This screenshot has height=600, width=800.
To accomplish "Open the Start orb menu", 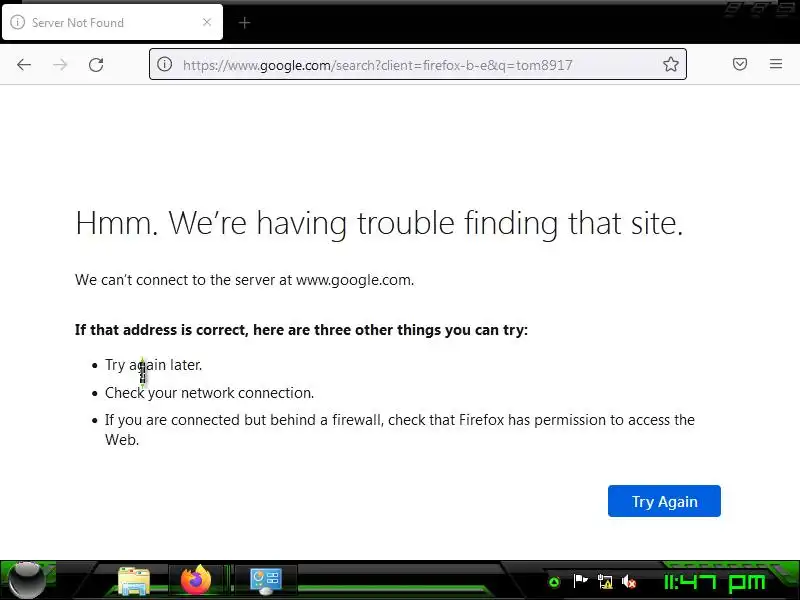I will (27, 580).
